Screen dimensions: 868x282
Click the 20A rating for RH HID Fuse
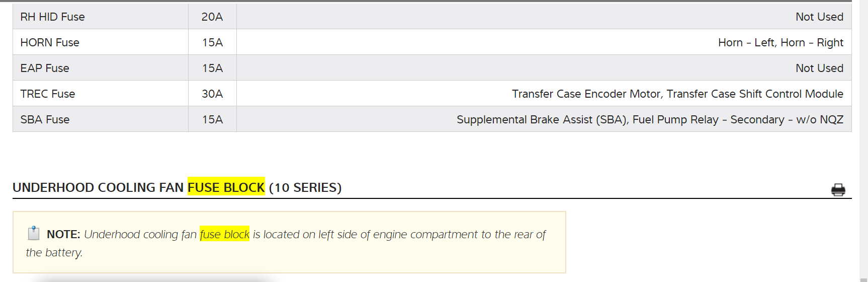tap(212, 17)
